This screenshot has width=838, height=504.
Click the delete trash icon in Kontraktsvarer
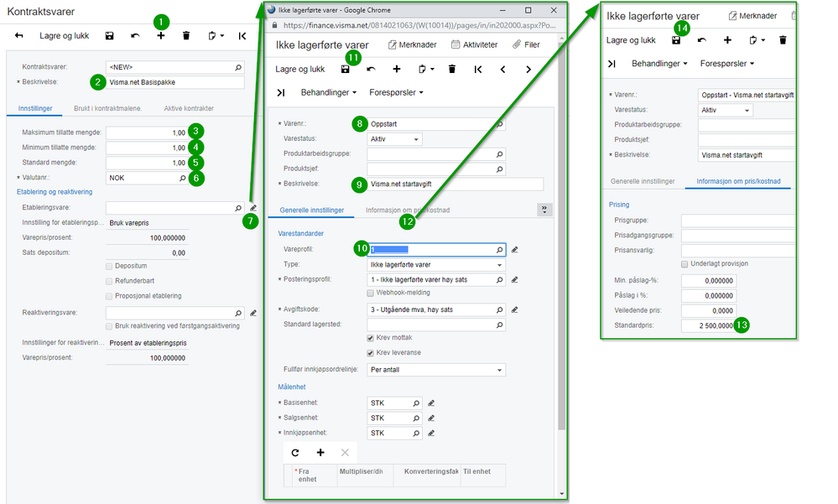tap(186, 36)
